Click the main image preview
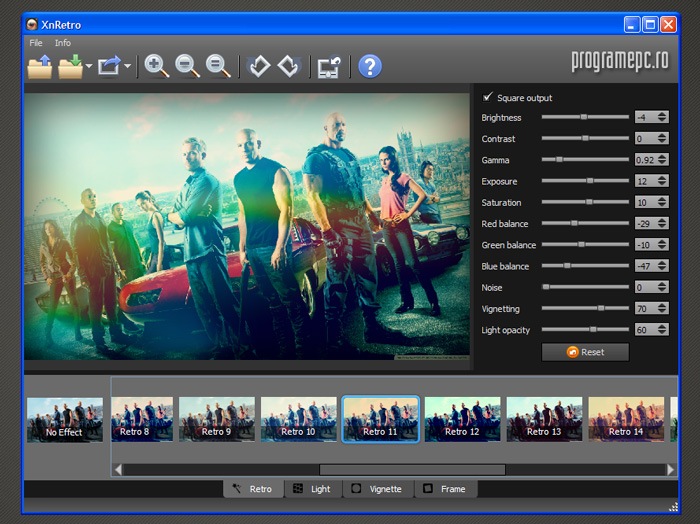This screenshot has height=524, width=700. (247, 226)
